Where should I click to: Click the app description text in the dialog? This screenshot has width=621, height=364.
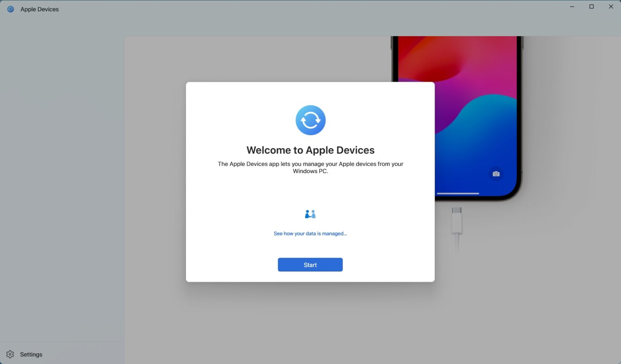pos(310,167)
